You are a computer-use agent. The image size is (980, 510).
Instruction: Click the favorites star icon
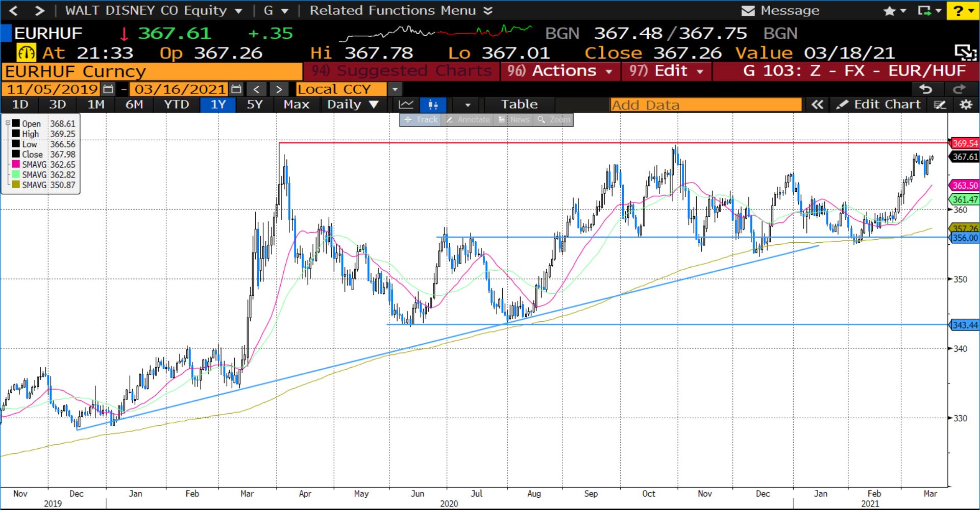pyautogui.click(x=890, y=11)
